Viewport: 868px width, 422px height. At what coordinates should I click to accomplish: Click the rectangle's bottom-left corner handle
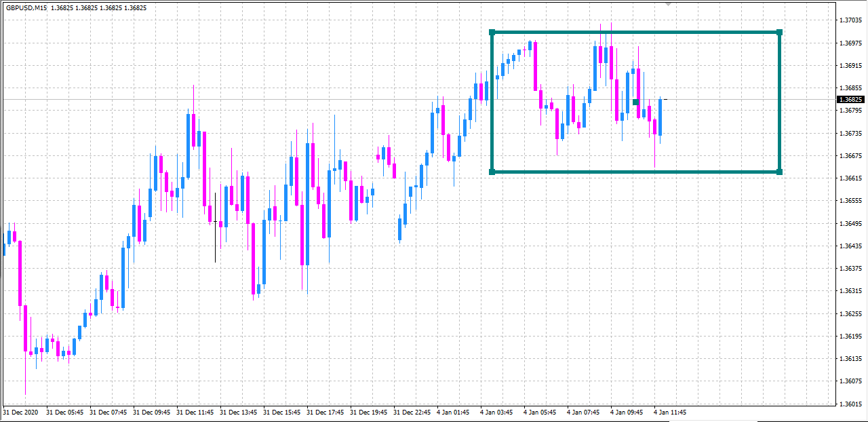[492, 172]
